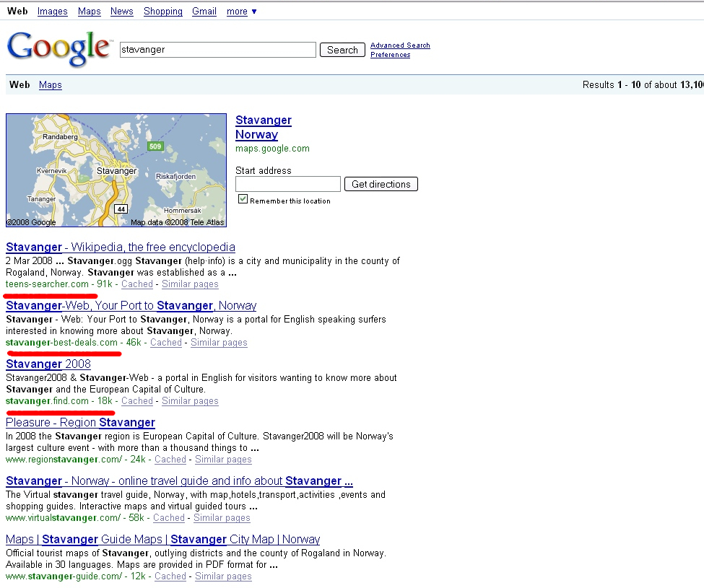Click the Get directions button
The height and width of the screenshot is (588, 704).
(x=381, y=184)
